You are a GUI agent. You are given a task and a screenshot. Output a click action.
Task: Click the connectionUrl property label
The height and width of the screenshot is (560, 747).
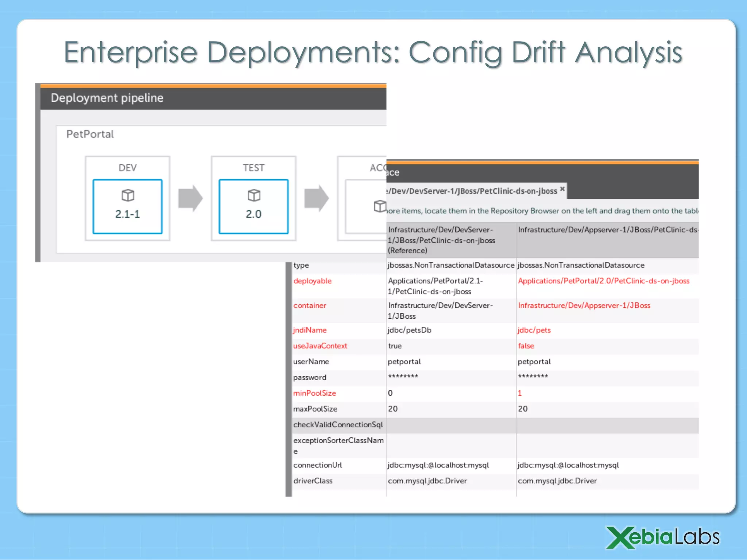[318, 465]
